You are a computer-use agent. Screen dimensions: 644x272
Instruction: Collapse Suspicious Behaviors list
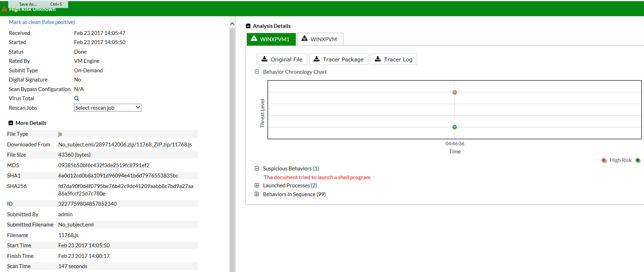point(257,169)
